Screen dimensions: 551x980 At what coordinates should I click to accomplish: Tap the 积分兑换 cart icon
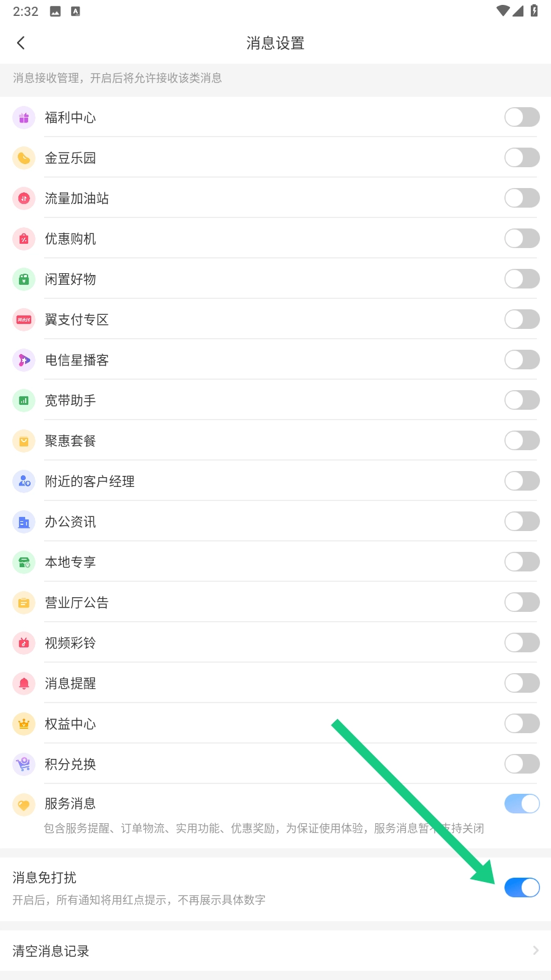[x=24, y=764]
